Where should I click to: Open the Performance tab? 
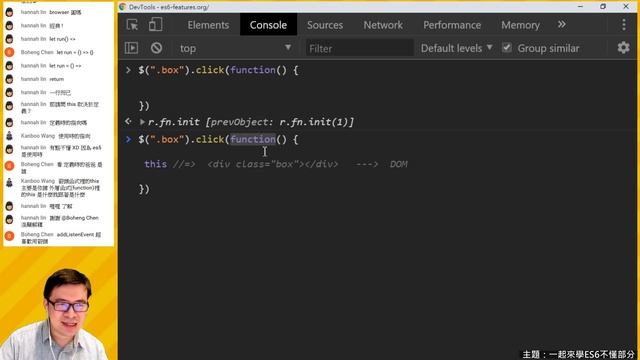452,25
